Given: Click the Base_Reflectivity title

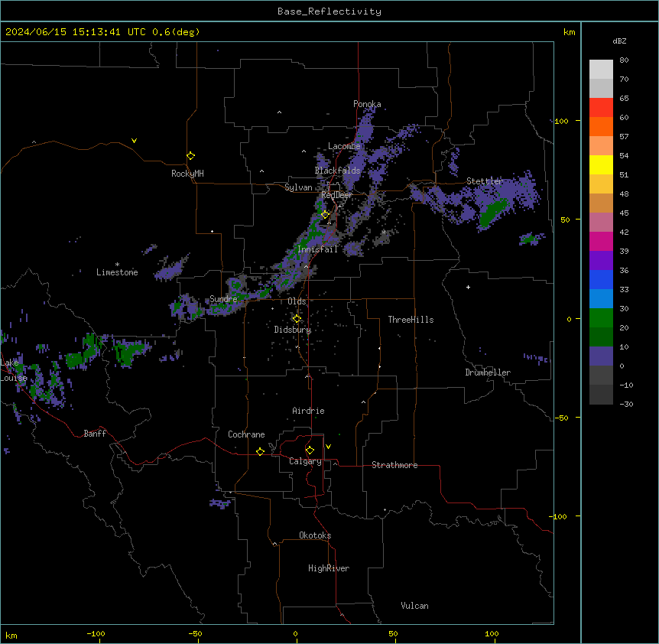Looking at the screenshot, I should click(329, 11).
